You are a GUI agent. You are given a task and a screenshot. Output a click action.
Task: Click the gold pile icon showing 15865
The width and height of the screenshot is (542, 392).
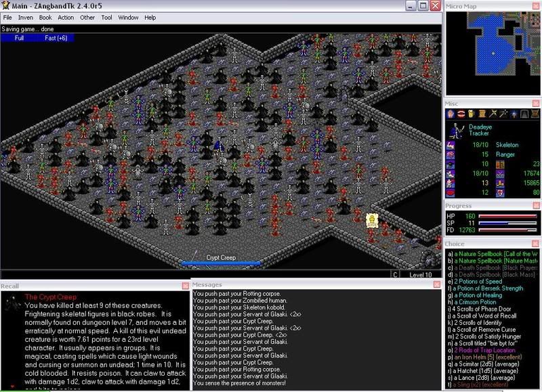500,183
